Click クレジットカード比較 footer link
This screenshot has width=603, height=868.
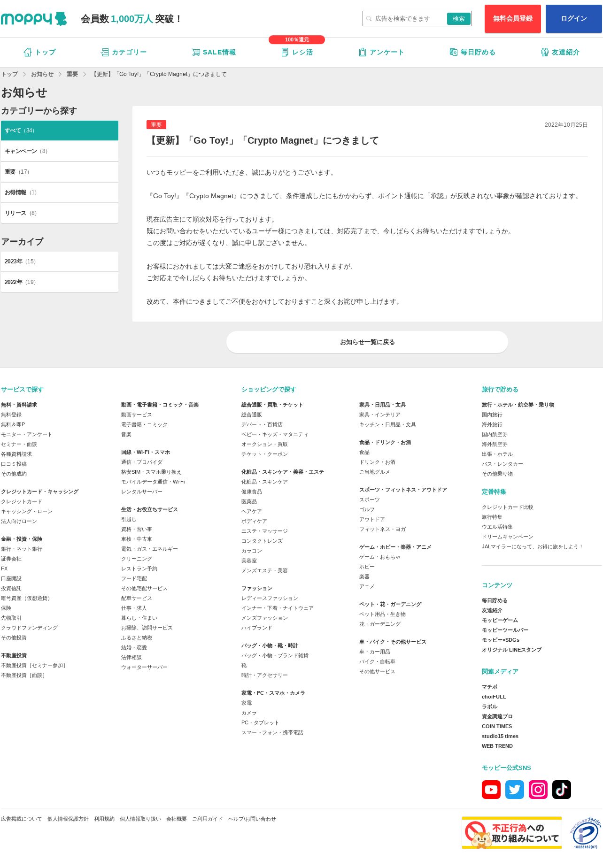click(508, 507)
